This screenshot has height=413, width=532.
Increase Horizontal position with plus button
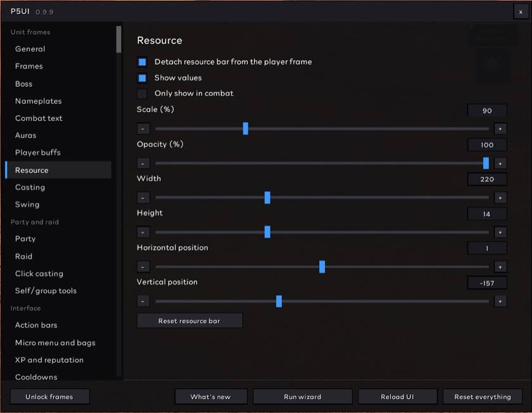pos(500,267)
